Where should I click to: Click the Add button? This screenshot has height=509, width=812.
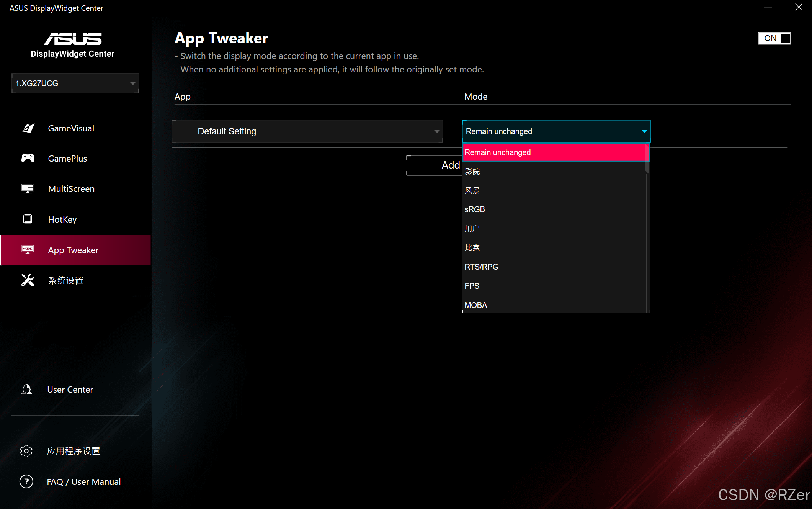(434, 165)
